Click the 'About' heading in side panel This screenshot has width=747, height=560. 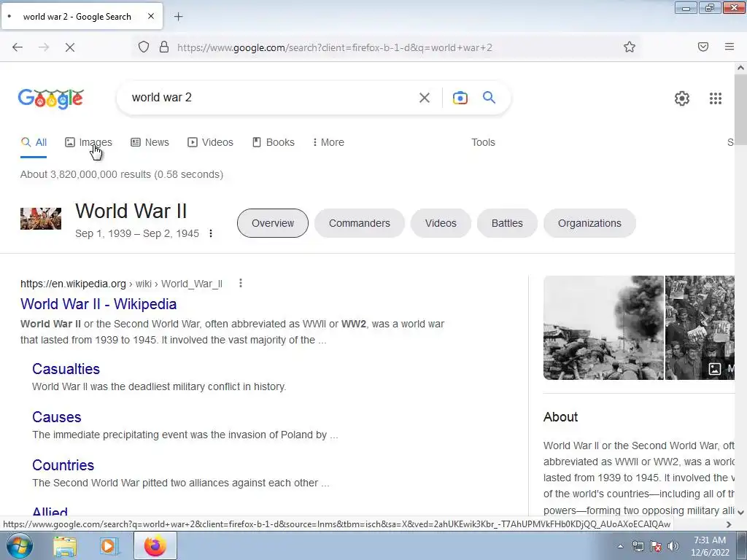pyautogui.click(x=560, y=417)
